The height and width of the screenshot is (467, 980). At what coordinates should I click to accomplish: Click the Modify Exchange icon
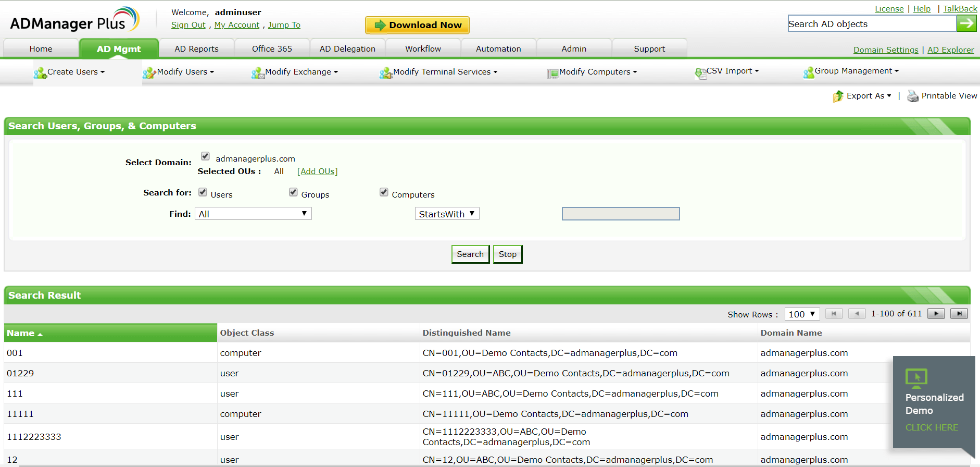[258, 73]
